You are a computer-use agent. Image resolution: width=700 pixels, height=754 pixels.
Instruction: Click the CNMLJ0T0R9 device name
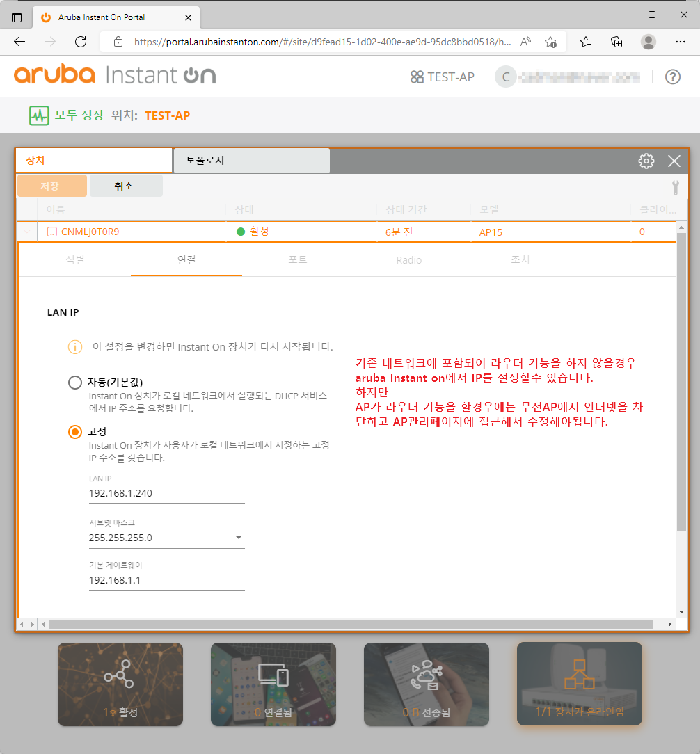(90, 232)
